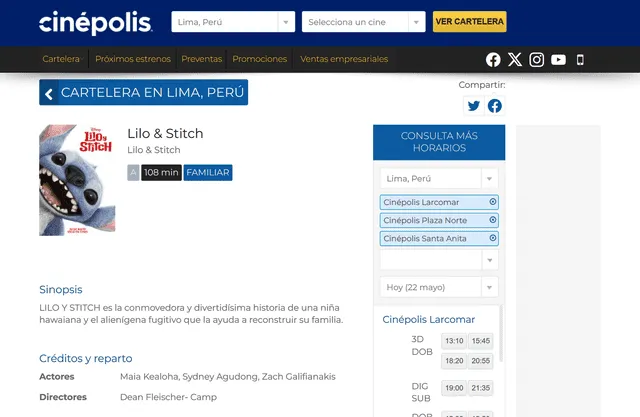The width and height of the screenshot is (640, 417).
Task: Expand the Lima, Perú dropdown in sidebar
Action: point(439,178)
